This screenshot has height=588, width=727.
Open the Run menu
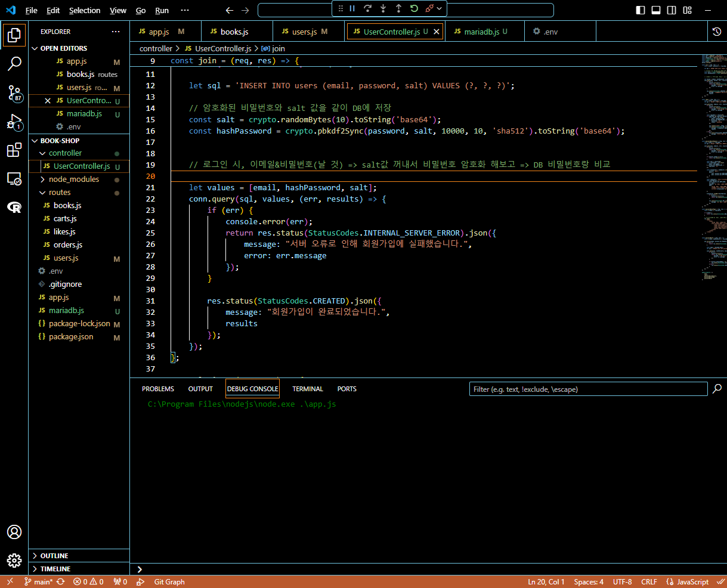tap(162, 10)
